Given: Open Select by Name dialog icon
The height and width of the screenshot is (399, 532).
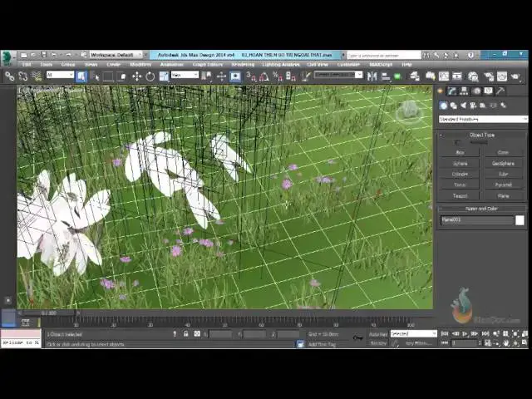Looking at the screenshot, I should click(x=96, y=76).
